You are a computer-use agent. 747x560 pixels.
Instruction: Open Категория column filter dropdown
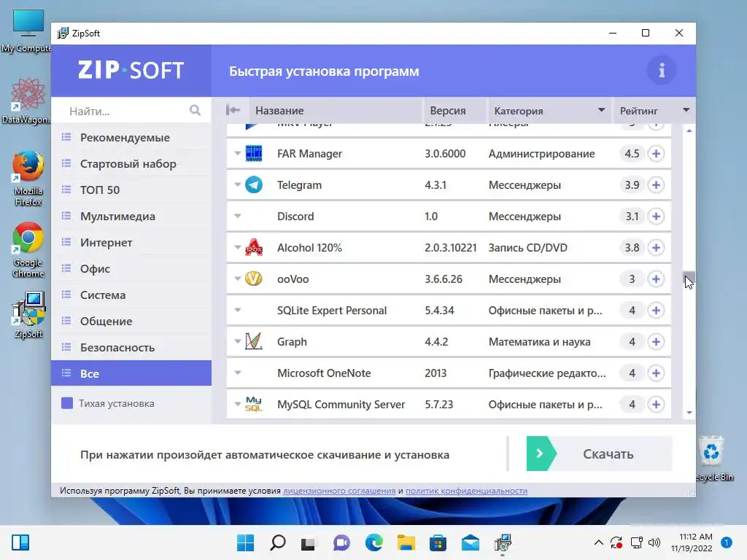pos(601,110)
